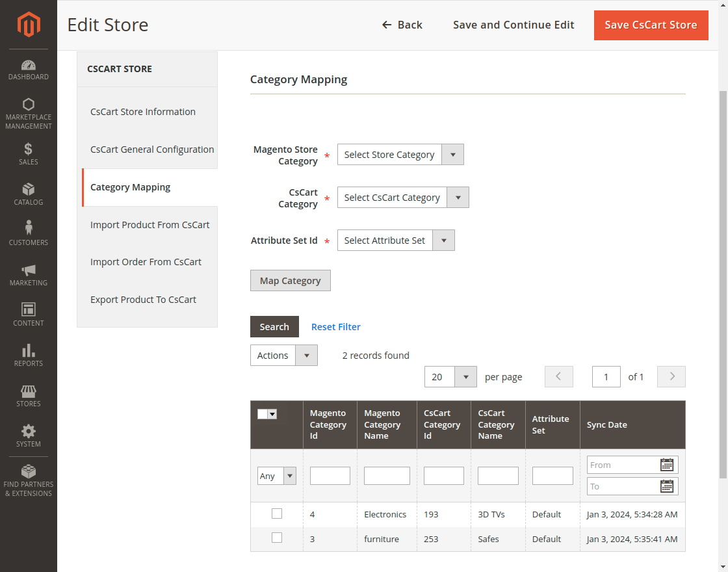Screen dimensions: 728x572
Task: Open Marketplace Management hexagon icon
Action: [29, 105]
